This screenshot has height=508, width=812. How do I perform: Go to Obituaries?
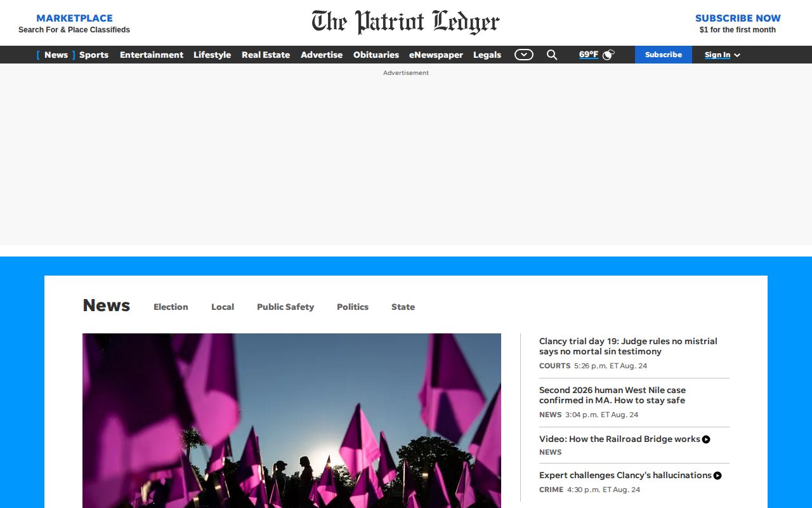pyautogui.click(x=376, y=55)
